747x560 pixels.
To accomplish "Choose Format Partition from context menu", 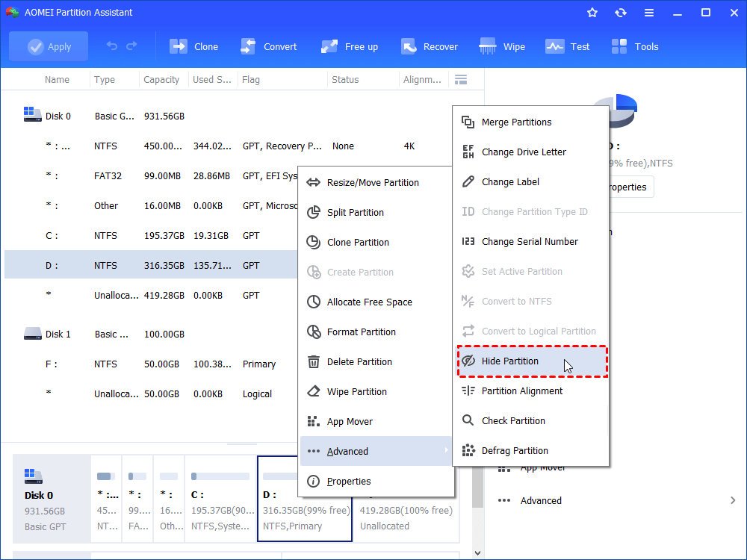I will (376, 332).
